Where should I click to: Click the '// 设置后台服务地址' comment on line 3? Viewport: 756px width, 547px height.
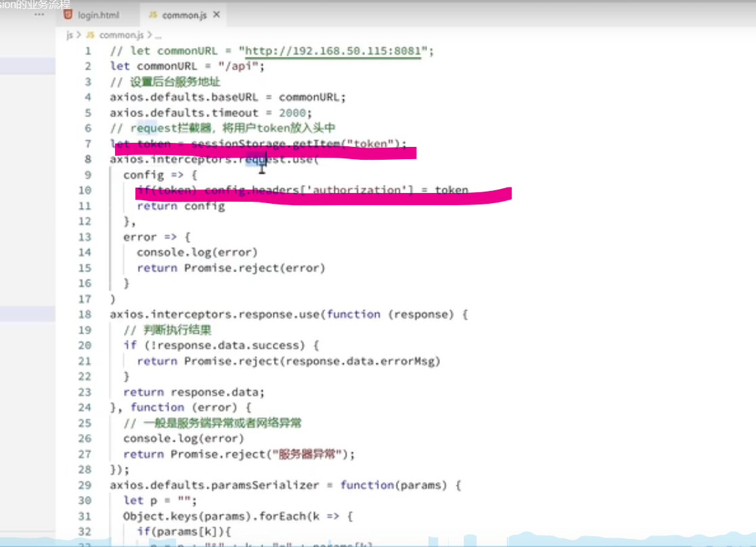click(x=165, y=81)
